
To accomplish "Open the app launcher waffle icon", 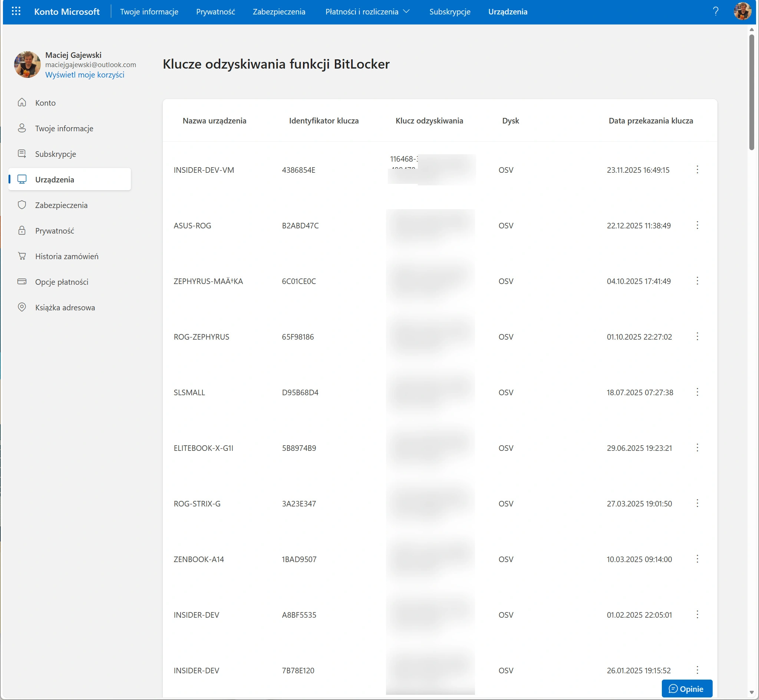I will (x=16, y=11).
